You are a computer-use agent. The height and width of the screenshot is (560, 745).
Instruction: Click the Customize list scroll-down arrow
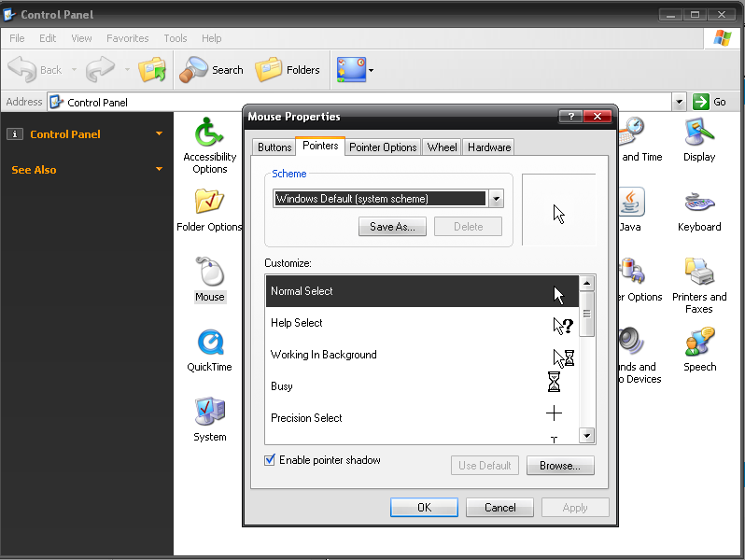587,435
